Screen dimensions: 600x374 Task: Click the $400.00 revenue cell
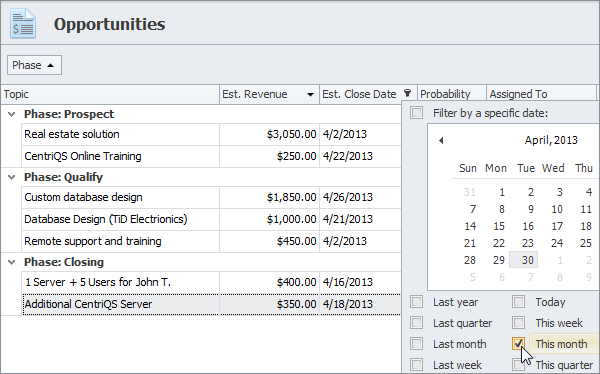269,282
